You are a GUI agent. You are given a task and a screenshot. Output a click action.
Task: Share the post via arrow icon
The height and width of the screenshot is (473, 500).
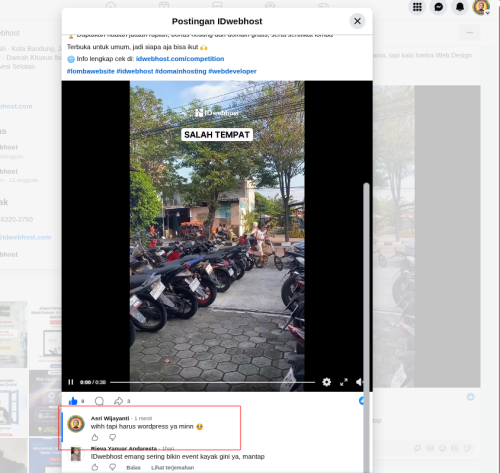pos(118,401)
